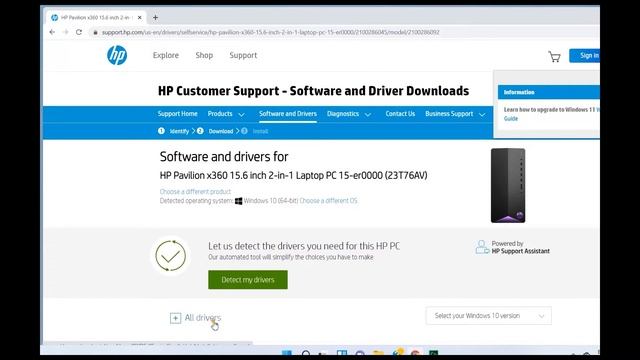Click Powered by HP Support Assistant text
Screen dimensions: 640x360
[520, 247]
